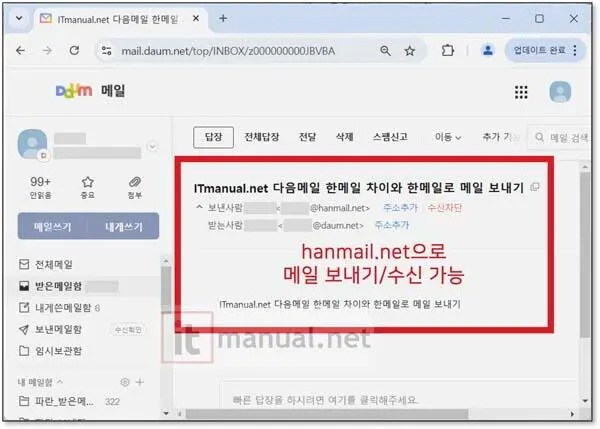Click the browser forward arrow
This screenshot has height=429, width=600.
click(x=47, y=50)
